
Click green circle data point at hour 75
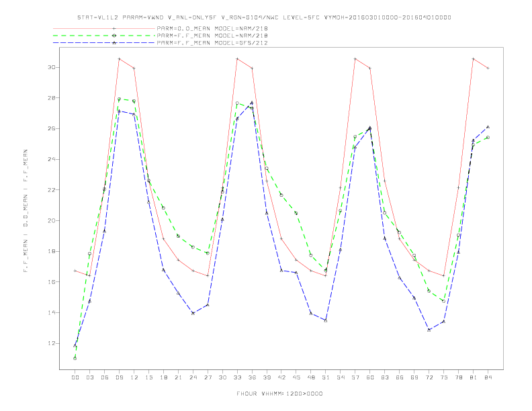(x=444, y=301)
